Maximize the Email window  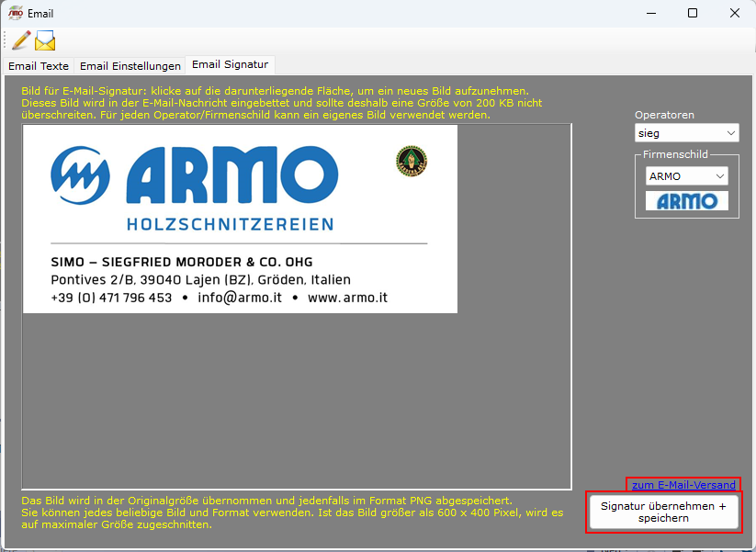click(693, 13)
